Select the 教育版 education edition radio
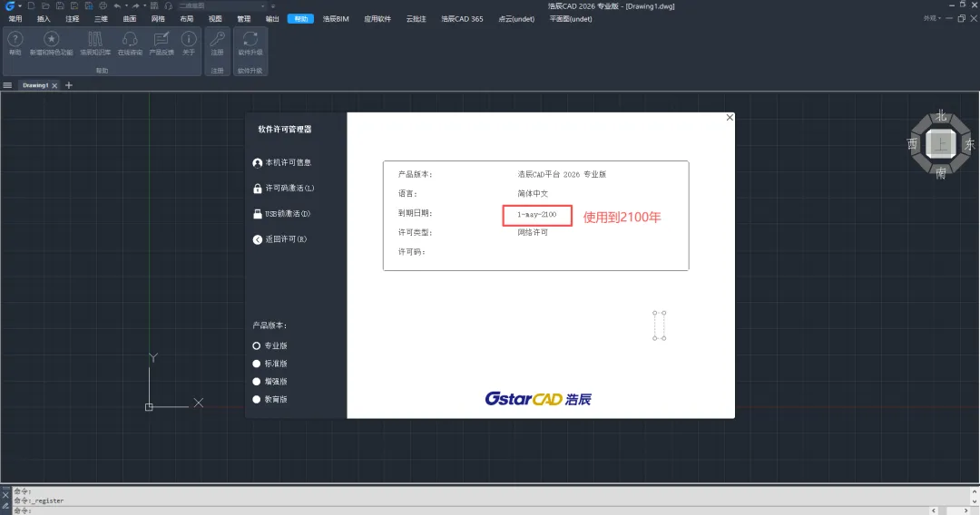This screenshot has height=515, width=980. point(256,400)
